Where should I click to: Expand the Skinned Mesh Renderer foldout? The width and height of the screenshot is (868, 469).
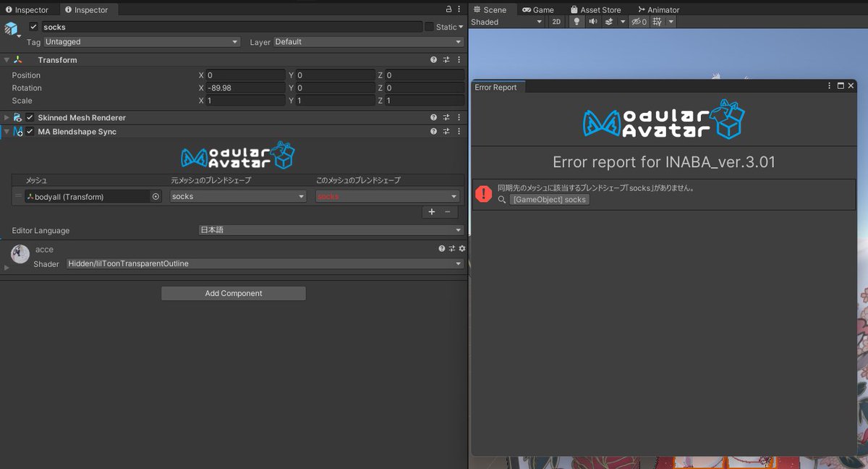(x=7, y=117)
